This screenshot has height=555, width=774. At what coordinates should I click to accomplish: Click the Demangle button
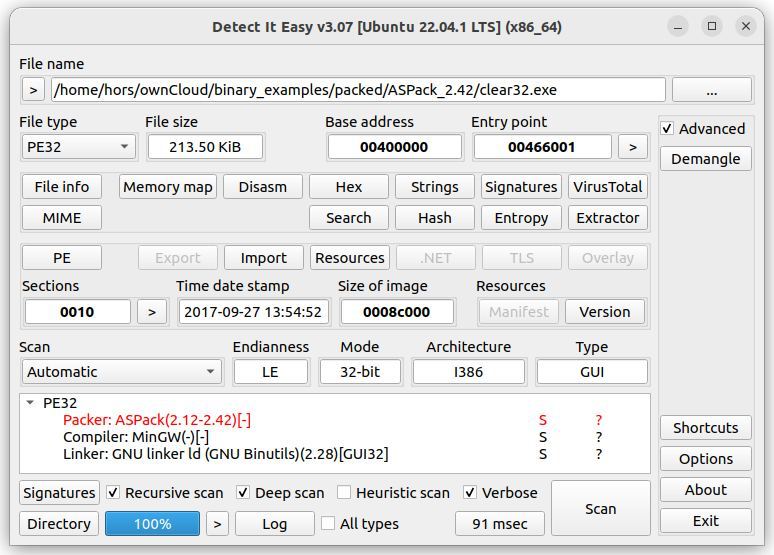pos(705,159)
